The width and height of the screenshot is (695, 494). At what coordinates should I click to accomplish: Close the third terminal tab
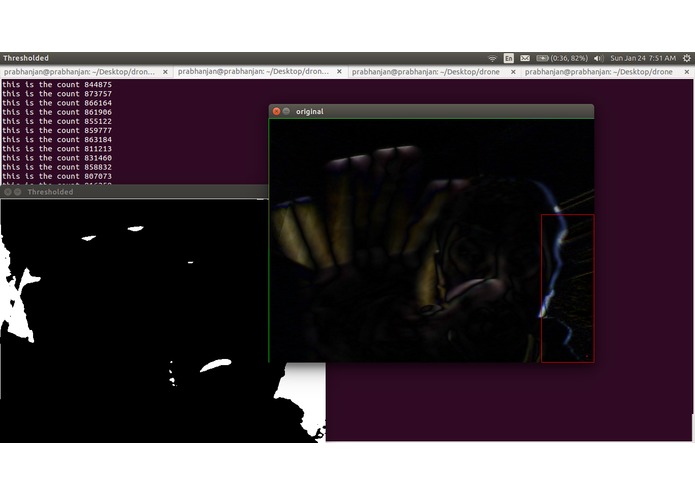coord(513,72)
